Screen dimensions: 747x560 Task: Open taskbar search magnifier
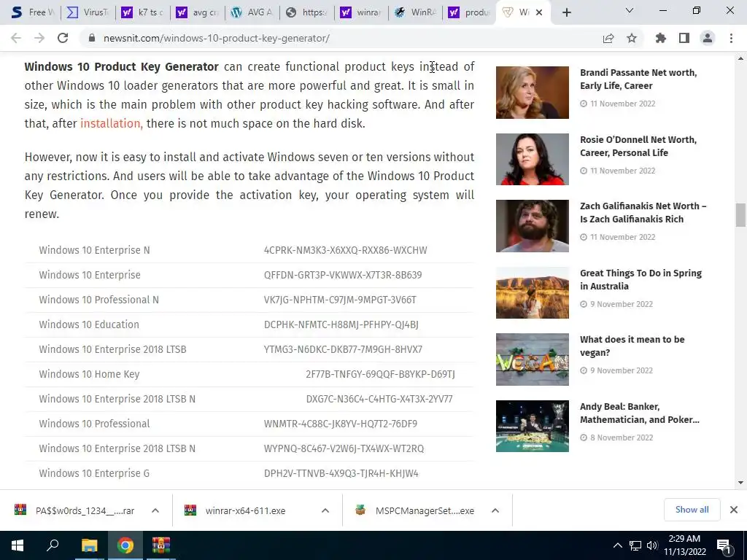point(53,545)
